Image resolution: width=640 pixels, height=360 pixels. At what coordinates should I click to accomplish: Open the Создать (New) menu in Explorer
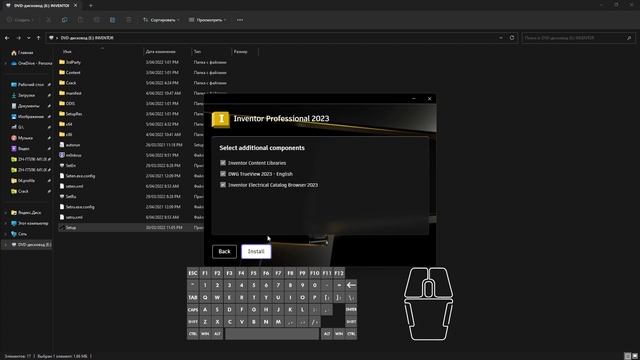[20, 20]
